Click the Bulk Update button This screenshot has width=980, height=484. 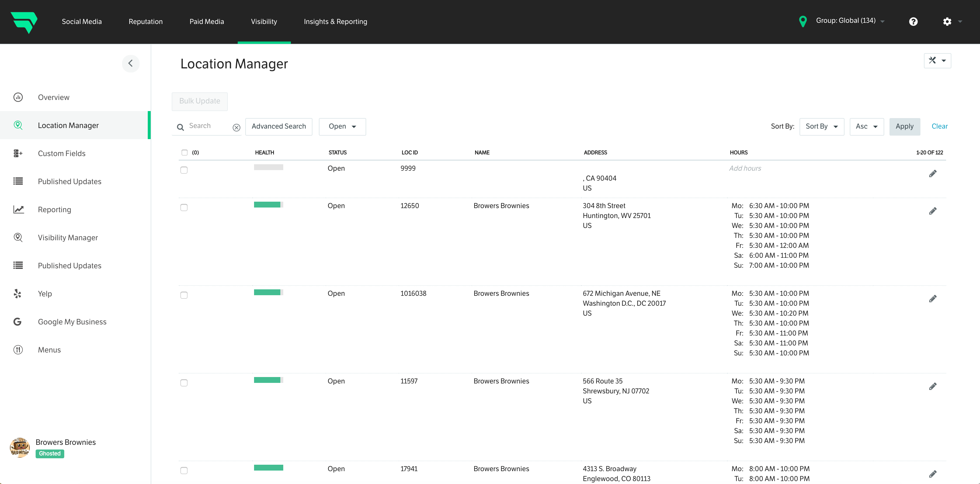[200, 101]
